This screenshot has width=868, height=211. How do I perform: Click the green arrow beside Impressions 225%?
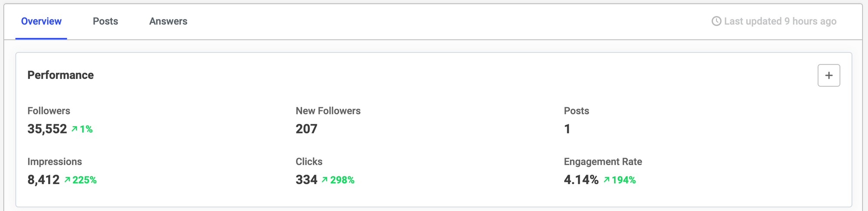pos(67,179)
